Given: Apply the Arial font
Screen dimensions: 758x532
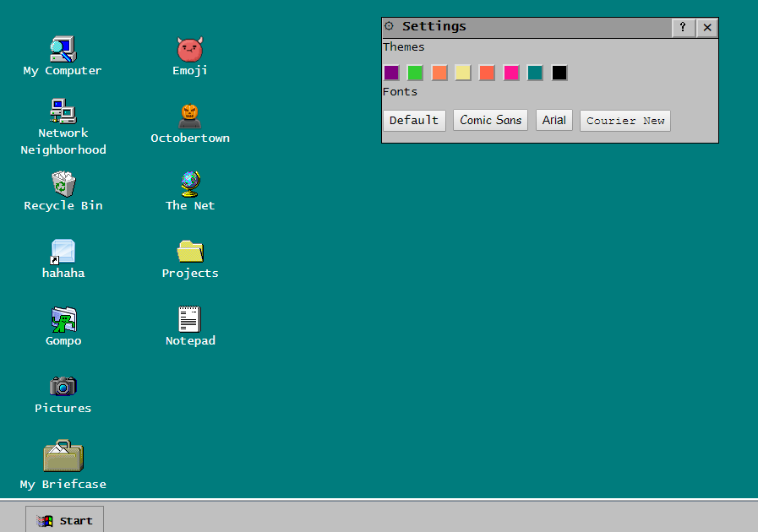Looking at the screenshot, I should click(554, 120).
